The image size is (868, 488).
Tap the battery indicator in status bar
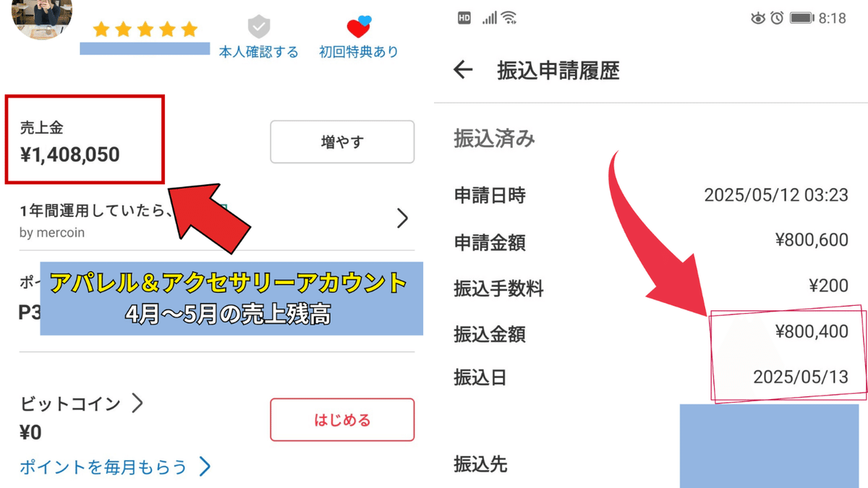point(802,18)
